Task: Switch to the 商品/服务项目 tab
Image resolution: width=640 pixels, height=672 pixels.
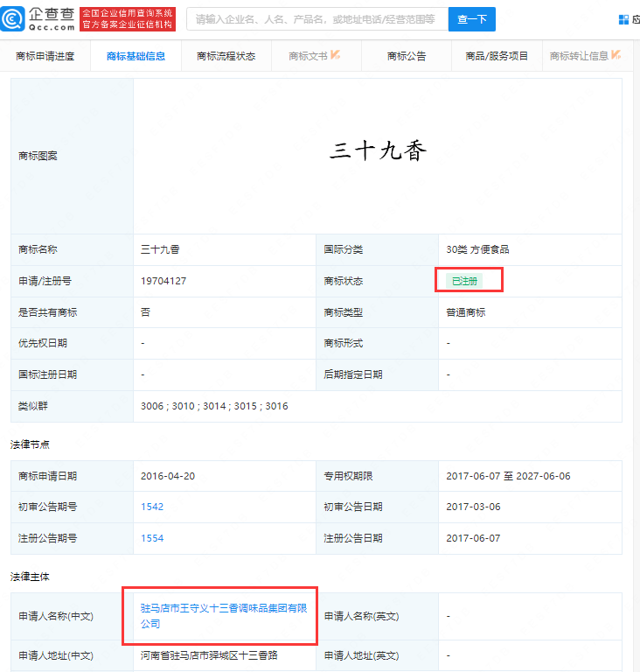Action: click(497, 56)
